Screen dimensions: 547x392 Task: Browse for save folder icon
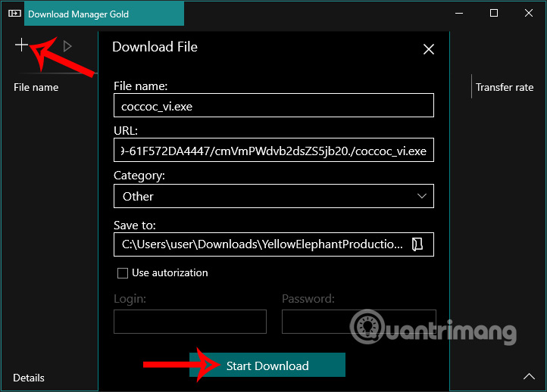[417, 244]
